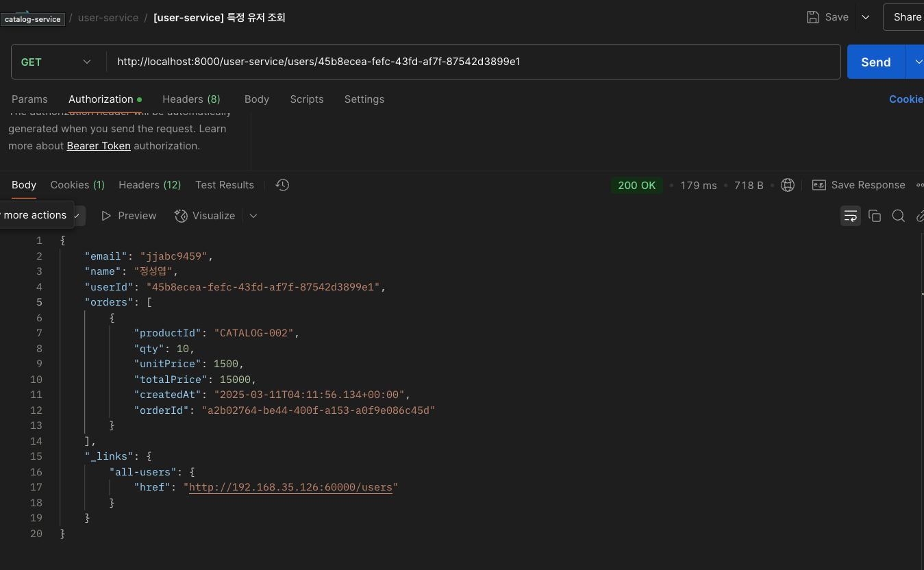Select the response Body tab
924x570 pixels.
click(x=24, y=185)
